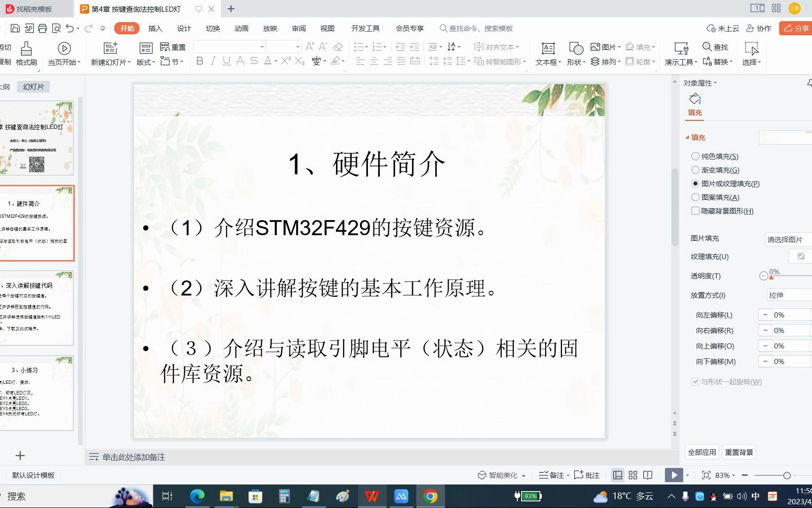Viewport: 812px width, 508px height.
Task: Add a comment with 批注
Action: point(586,475)
